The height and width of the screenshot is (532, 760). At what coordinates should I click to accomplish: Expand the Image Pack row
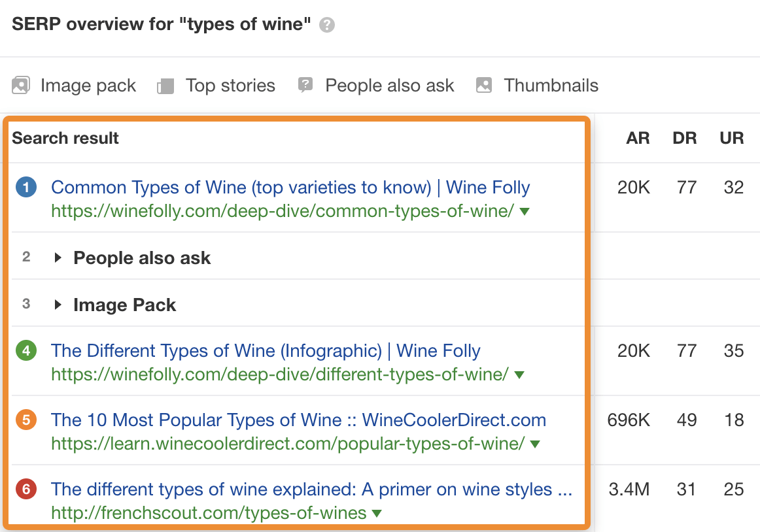tap(58, 305)
